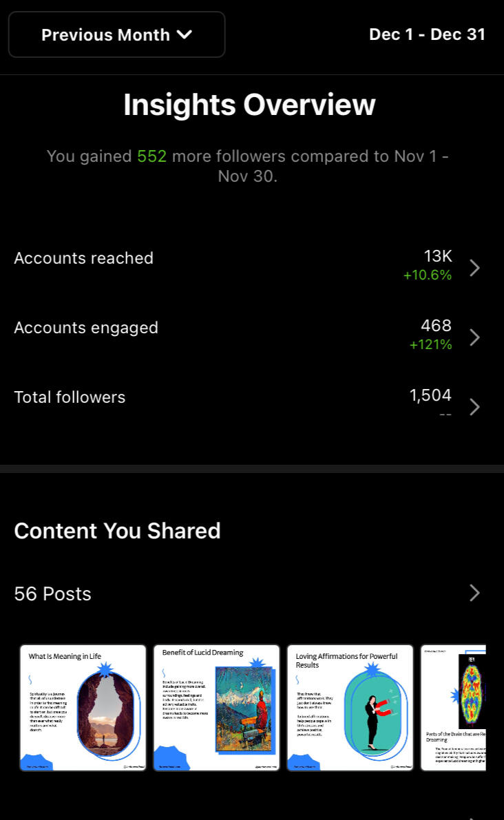Tap the Dec 1 - Dec 31 date range
The height and width of the screenshot is (820, 504).
pos(427,34)
